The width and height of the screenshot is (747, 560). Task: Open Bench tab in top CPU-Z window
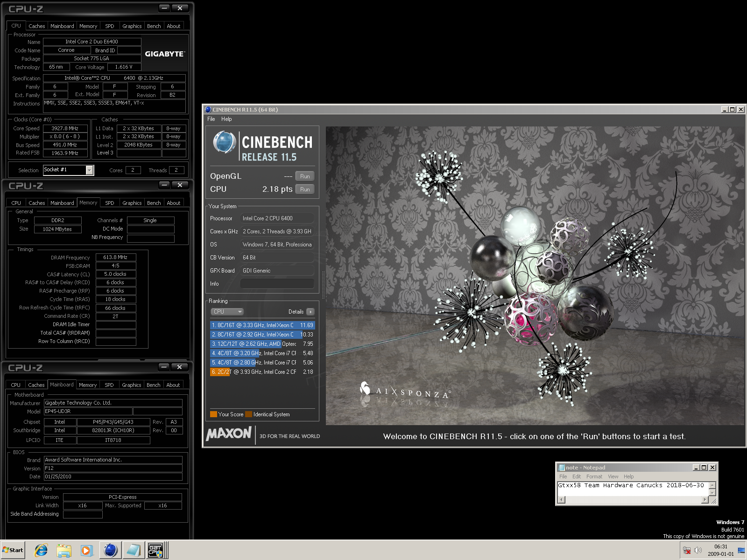click(x=154, y=26)
